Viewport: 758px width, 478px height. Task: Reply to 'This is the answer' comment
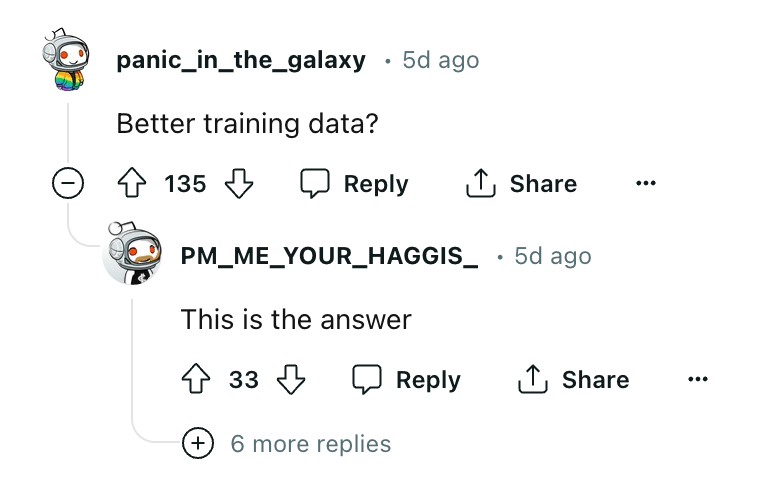[x=408, y=380]
